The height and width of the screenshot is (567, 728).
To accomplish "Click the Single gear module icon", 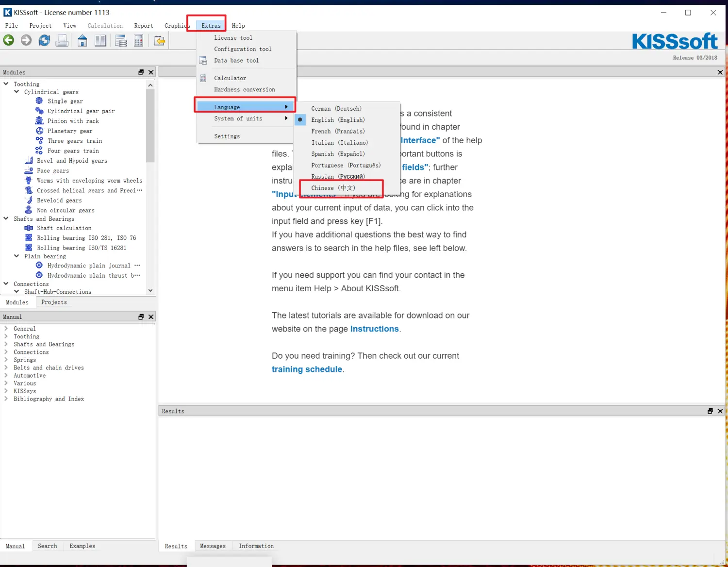I will click(39, 101).
